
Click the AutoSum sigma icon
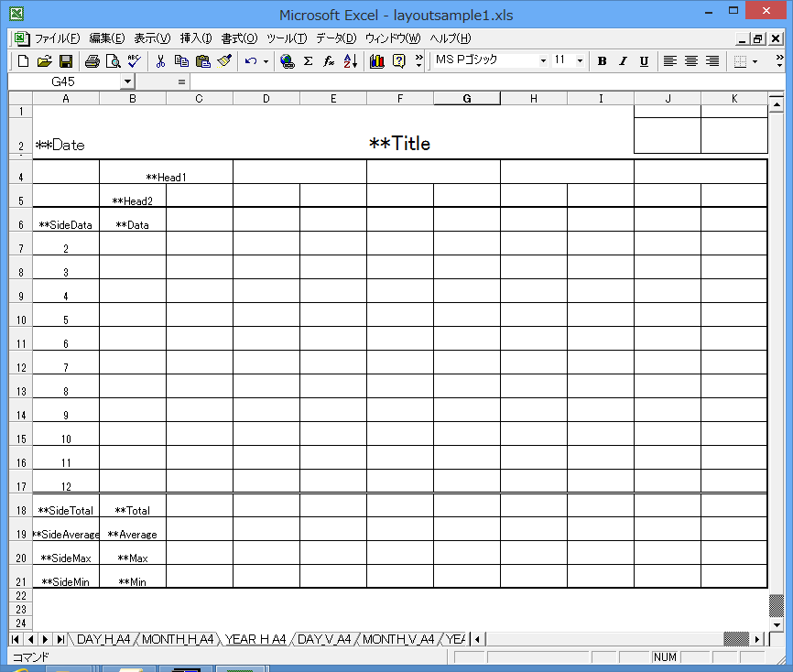(308, 61)
